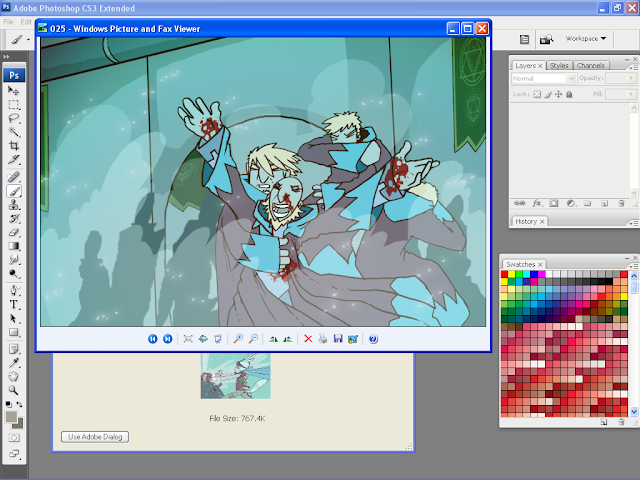The image size is (640, 480).
Task: Go to next image in Picture Viewer
Action: (x=167, y=339)
